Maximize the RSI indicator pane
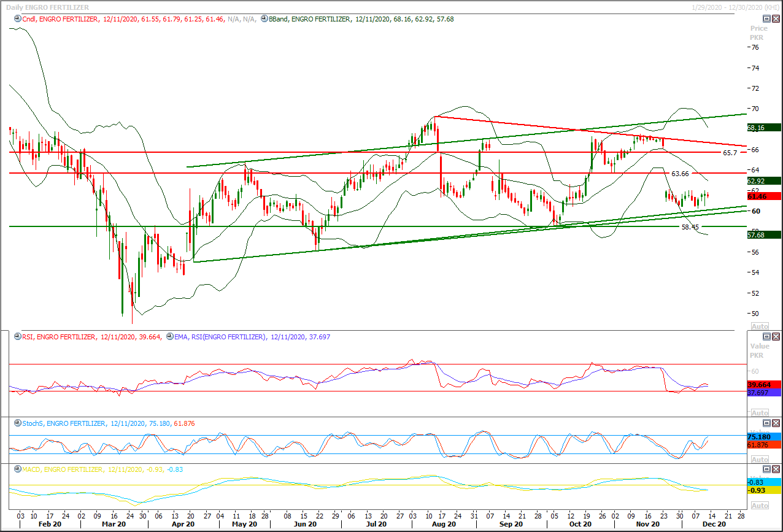This screenshot has height=532, width=783. tap(766, 337)
